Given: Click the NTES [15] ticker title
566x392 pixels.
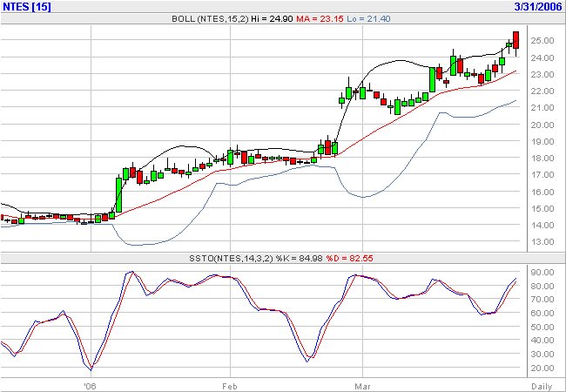Looking at the screenshot, I should 27,7.
